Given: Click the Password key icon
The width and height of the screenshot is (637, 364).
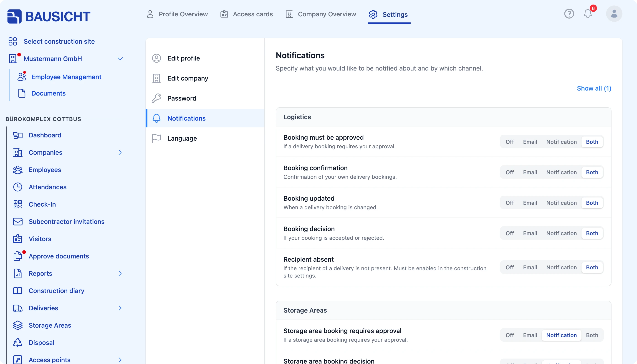Looking at the screenshot, I should pos(157,98).
